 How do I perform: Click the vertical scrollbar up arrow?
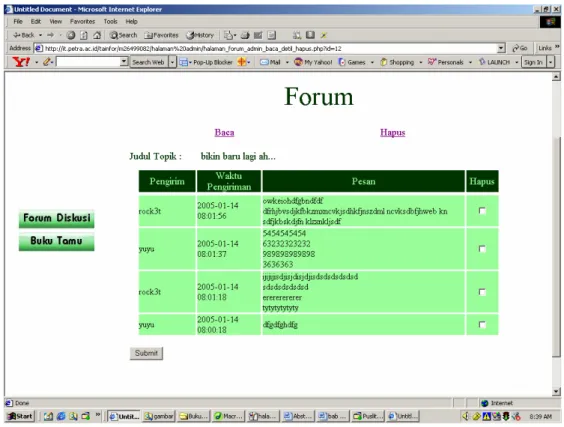pos(556,76)
